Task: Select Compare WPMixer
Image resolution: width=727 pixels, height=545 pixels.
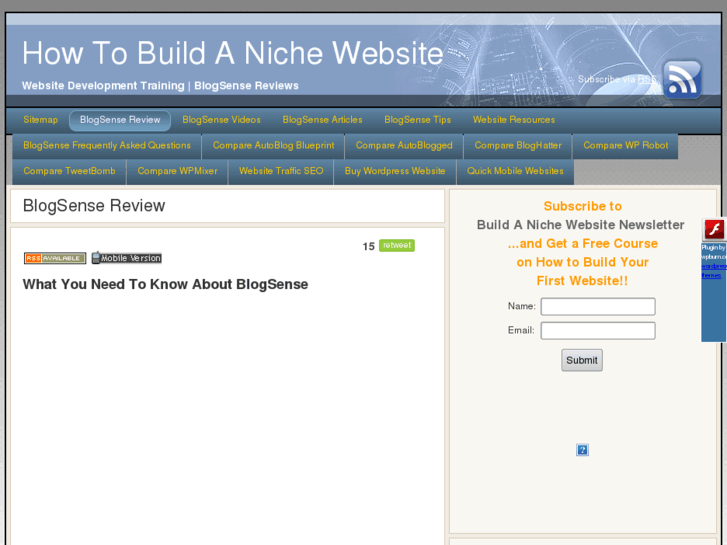Action: tap(177, 171)
